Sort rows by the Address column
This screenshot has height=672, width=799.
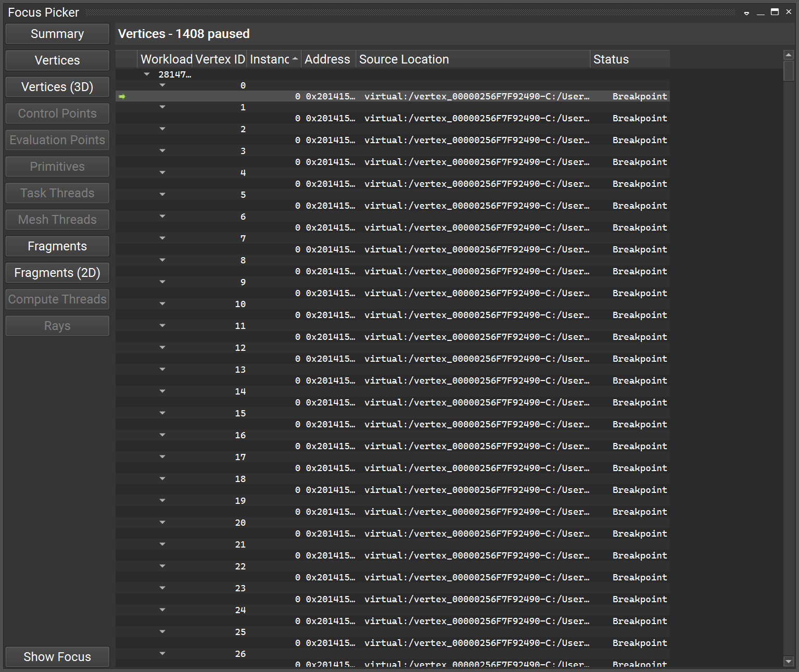pos(327,59)
